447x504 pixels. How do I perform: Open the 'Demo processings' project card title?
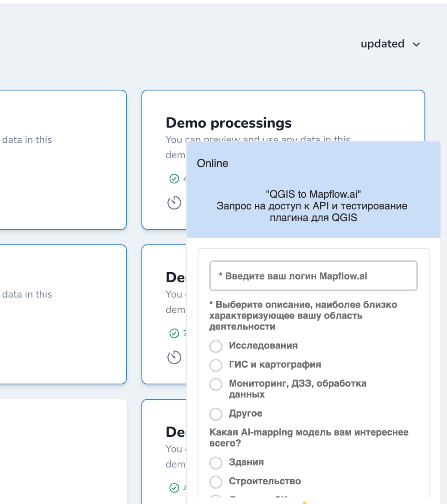coord(228,123)
